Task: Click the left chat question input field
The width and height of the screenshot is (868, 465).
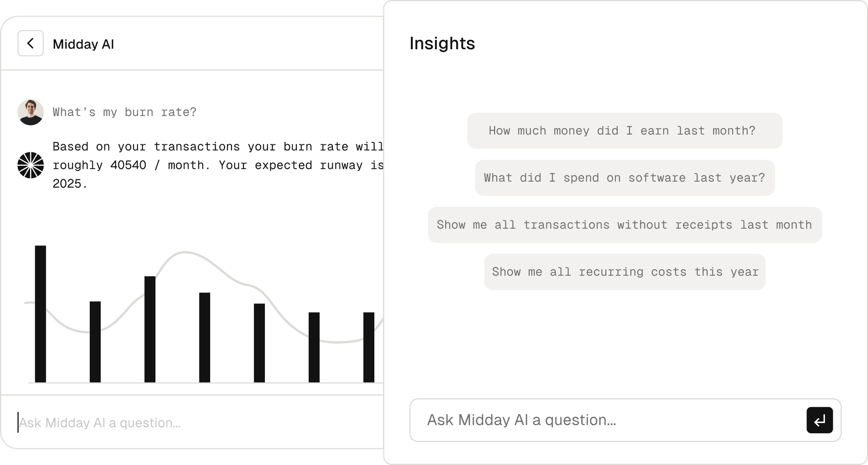Action: [x=181, y=423]
